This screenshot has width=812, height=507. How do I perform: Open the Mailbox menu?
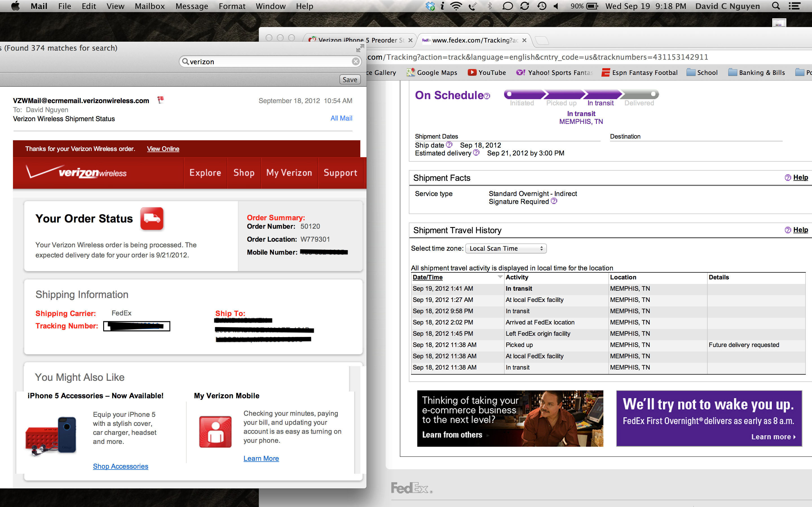(150, 6)
